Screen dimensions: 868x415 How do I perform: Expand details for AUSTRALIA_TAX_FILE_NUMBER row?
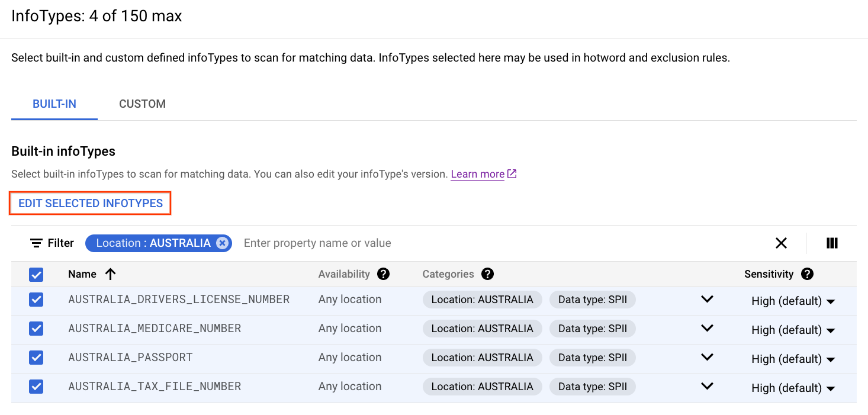(x=707, y=386)
